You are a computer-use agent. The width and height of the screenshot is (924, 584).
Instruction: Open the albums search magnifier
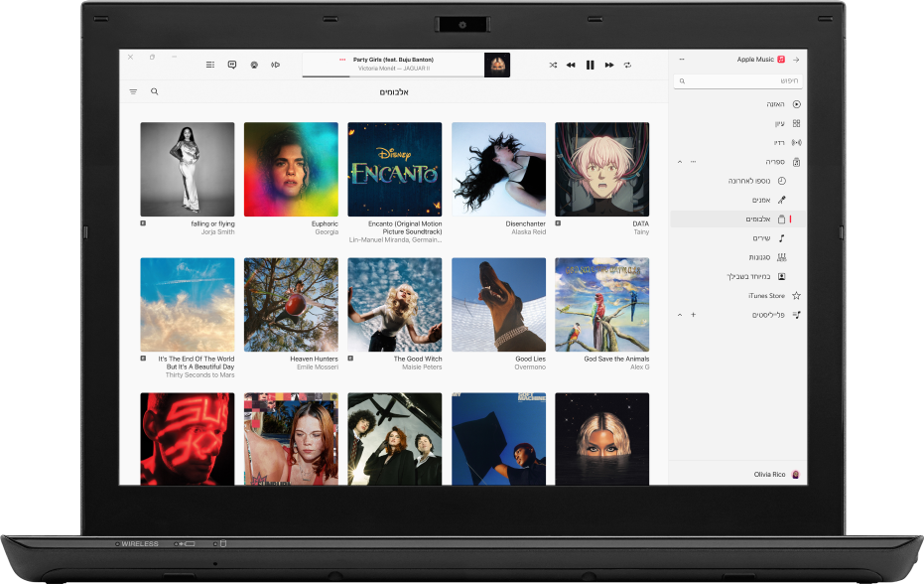coord(154,91)
